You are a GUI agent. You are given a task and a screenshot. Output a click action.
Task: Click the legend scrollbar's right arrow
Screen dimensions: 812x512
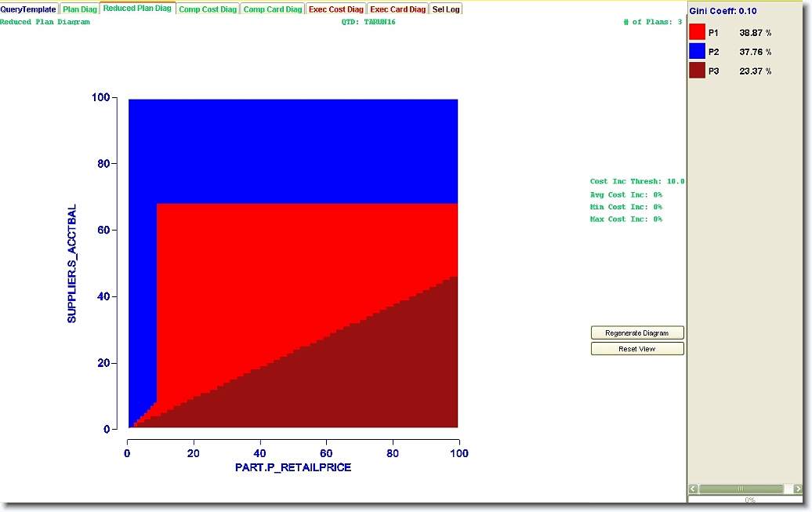[798, 488]
